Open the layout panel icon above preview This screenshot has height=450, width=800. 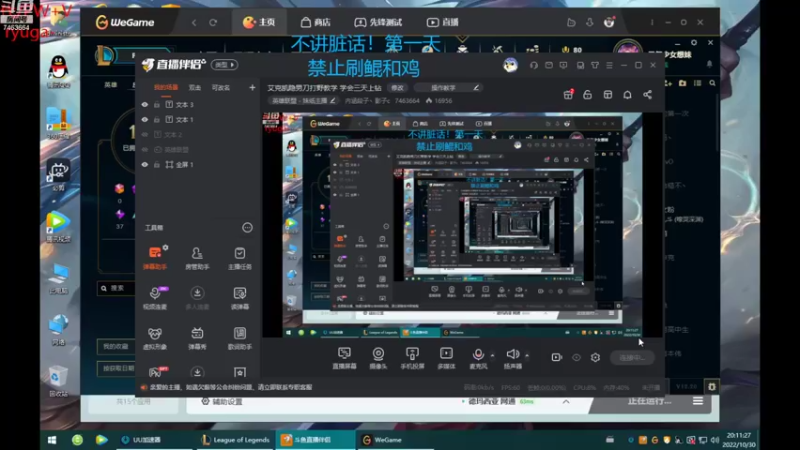(x=608, y=95)
